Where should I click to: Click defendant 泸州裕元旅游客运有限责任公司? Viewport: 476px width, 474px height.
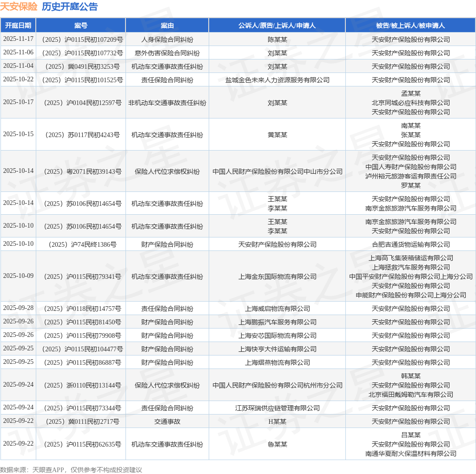coord(411,176)
